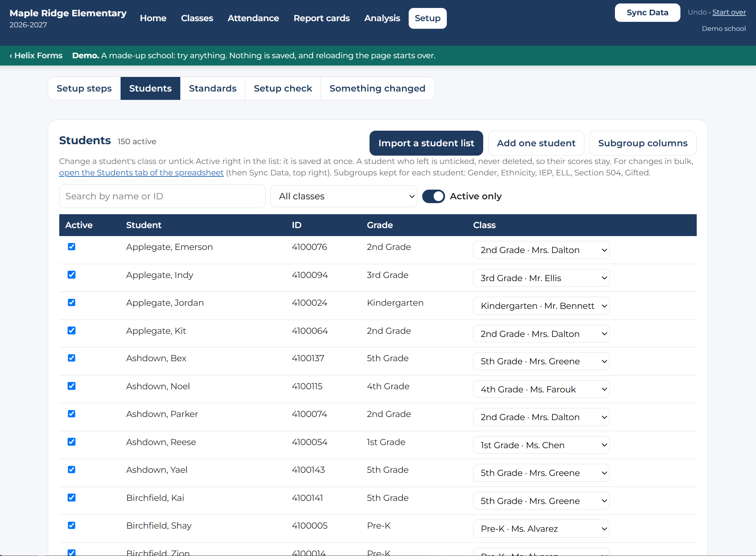Go to the Home menu
Image resolution: width=756 pixels, height=556 pixels.
(x=153, y=18)
